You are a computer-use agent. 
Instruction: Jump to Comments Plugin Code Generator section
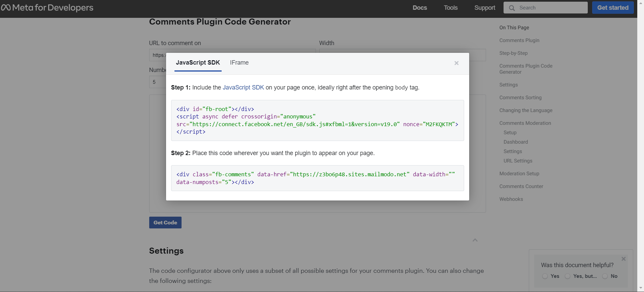pos(526,69)
